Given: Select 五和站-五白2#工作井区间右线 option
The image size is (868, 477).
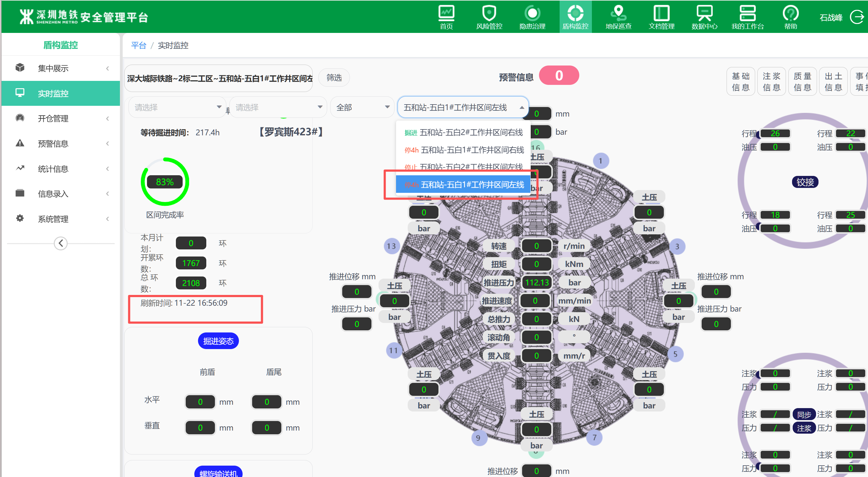Looking at the screenshot, I should pyautogui.click(x=470, y=133).
